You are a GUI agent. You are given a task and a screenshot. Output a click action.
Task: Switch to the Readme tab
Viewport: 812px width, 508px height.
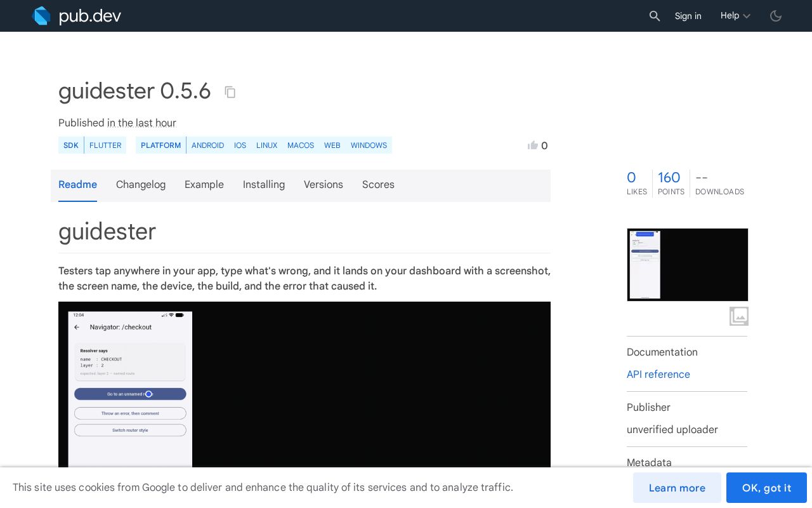coord(77,185)
